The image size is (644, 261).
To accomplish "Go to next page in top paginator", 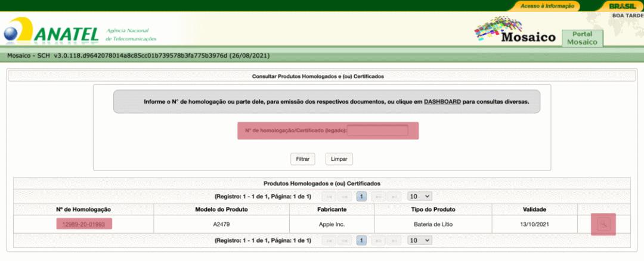I will 378,197.
